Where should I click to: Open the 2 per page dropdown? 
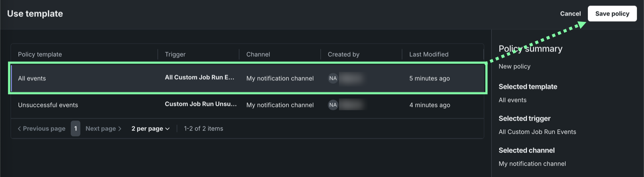point(150,128)
